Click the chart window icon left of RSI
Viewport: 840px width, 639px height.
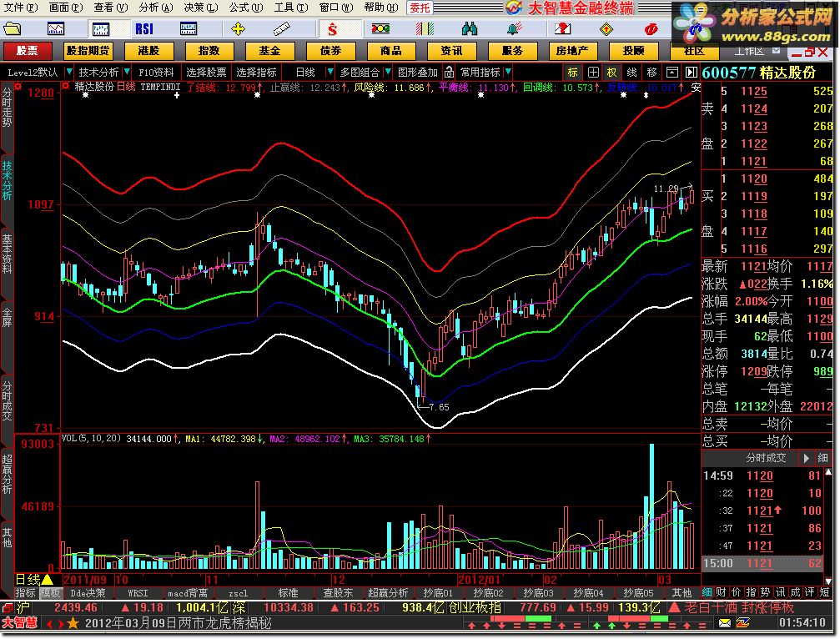pos(100,29)
